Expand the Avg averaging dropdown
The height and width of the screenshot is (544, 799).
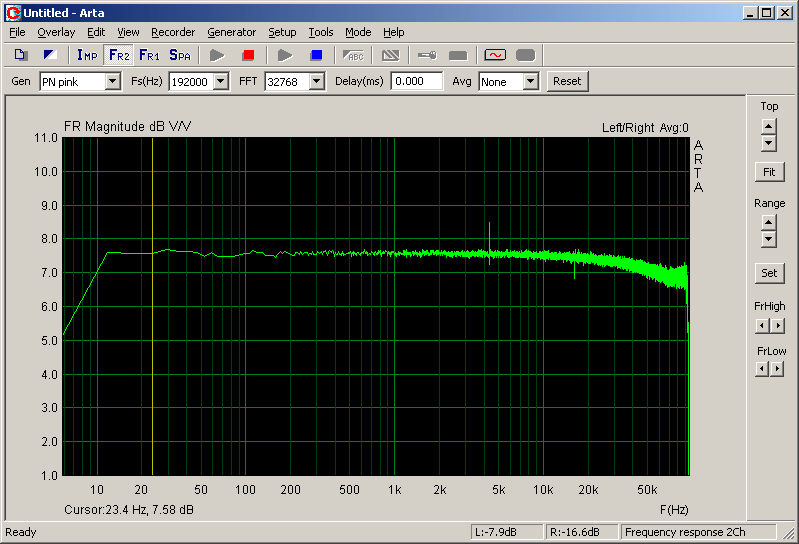[x=530, y=82]
